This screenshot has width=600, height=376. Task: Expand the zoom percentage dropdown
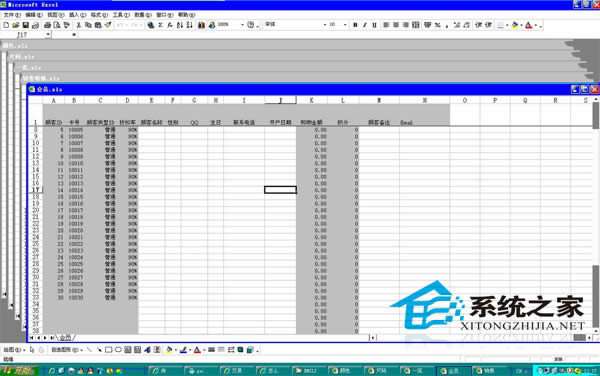[242, 25]
